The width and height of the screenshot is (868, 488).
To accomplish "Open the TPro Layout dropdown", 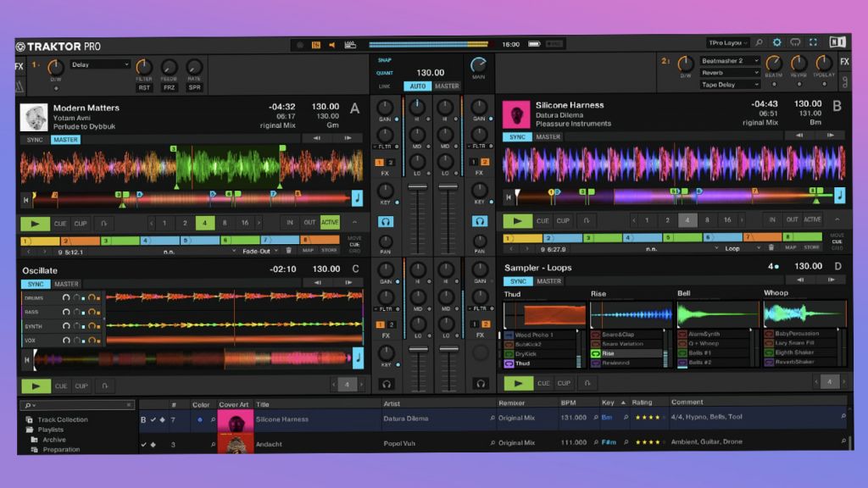I will (726, 42).
